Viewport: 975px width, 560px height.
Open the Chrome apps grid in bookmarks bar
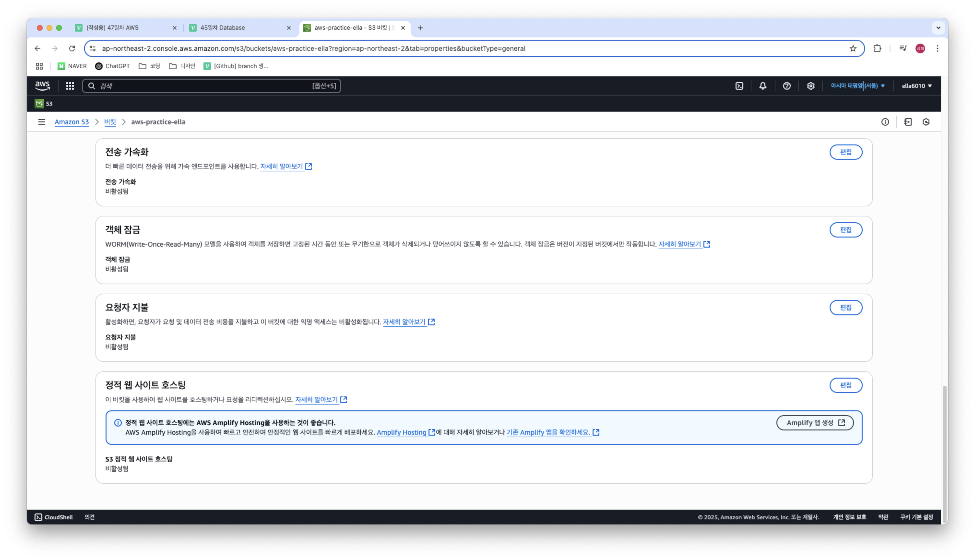(x=39, y=66)
